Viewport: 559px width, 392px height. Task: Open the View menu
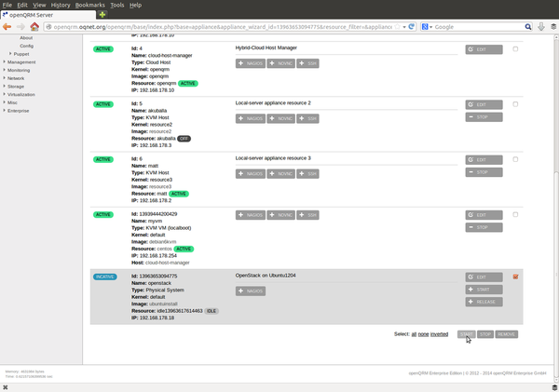[x=39, y=5]
